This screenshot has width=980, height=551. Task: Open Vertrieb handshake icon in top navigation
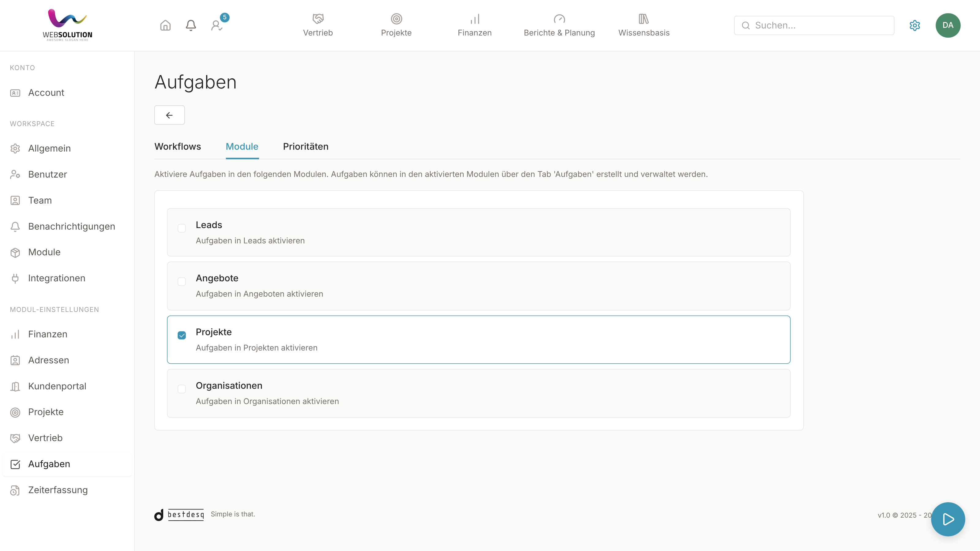point(318,19)
